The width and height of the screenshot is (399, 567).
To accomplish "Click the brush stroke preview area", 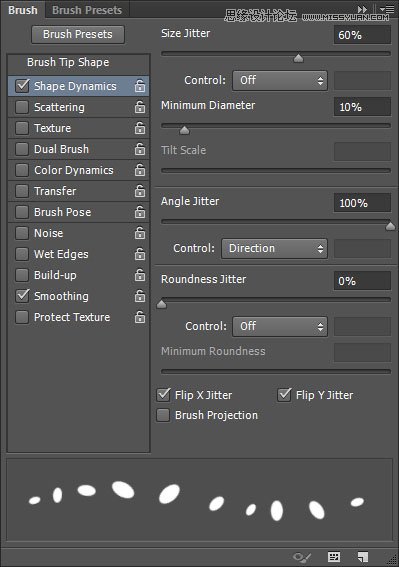I will (x=199, y=500).
